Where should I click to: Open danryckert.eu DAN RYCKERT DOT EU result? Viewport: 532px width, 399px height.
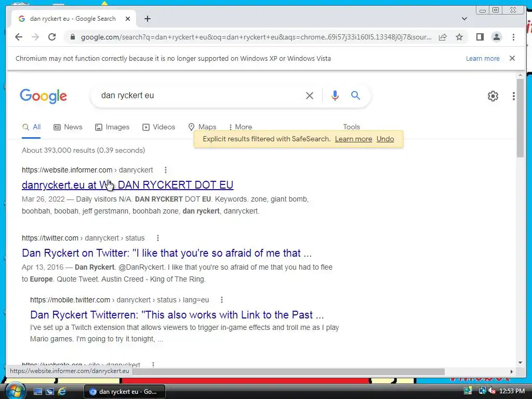(x=128, y=185)
